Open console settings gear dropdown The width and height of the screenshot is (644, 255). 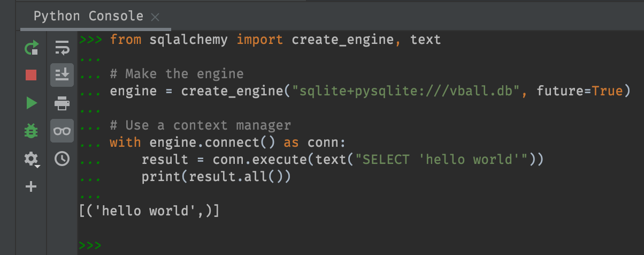[x=32, y=159]
